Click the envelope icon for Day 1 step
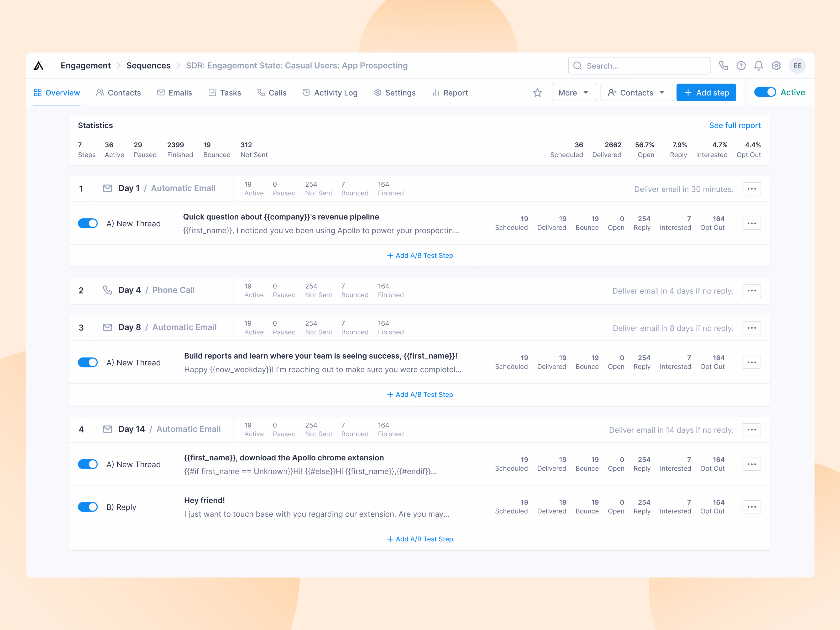The image size is (840, 630). tap(107, 188)
